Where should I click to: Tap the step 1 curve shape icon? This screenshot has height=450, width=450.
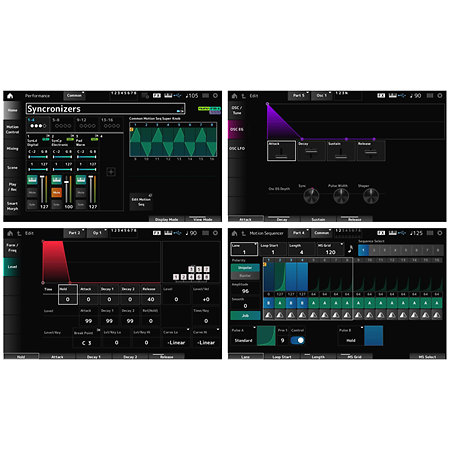pyautogui.click(x=269, y=315)
